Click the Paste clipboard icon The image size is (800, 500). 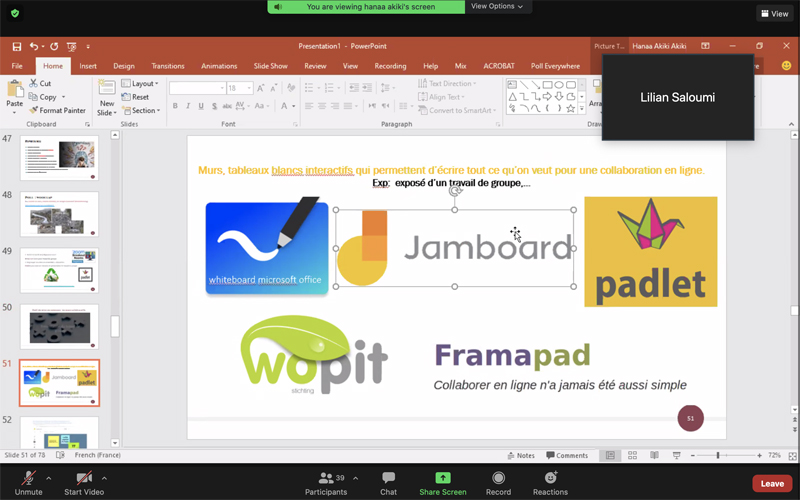(15, 90)
